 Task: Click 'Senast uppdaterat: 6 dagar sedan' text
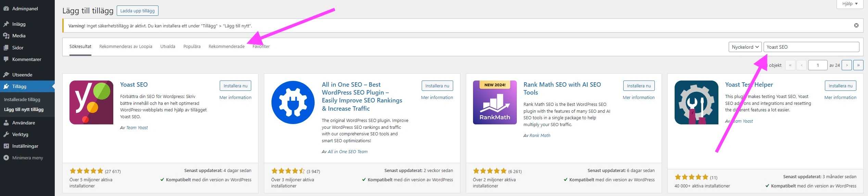click(x=621, y=171)
